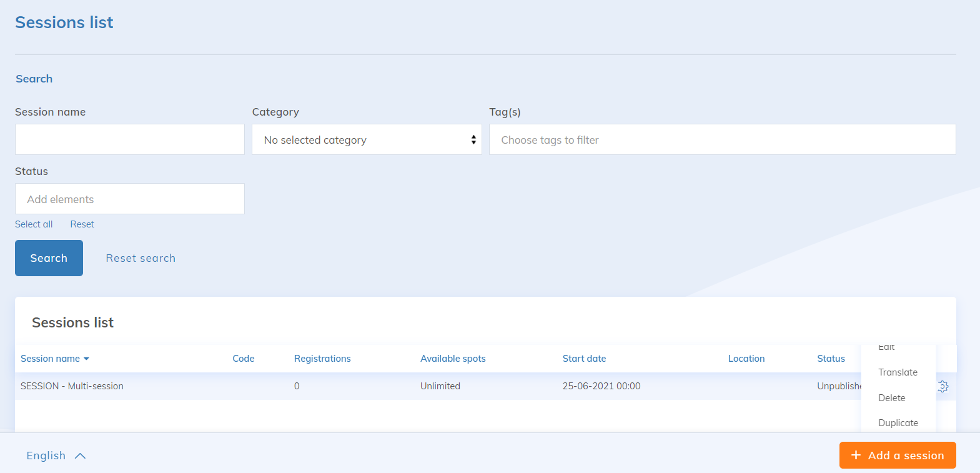Expand the English language selector
This screenshot has height=473, width=980.
click(x=56, y=456)
